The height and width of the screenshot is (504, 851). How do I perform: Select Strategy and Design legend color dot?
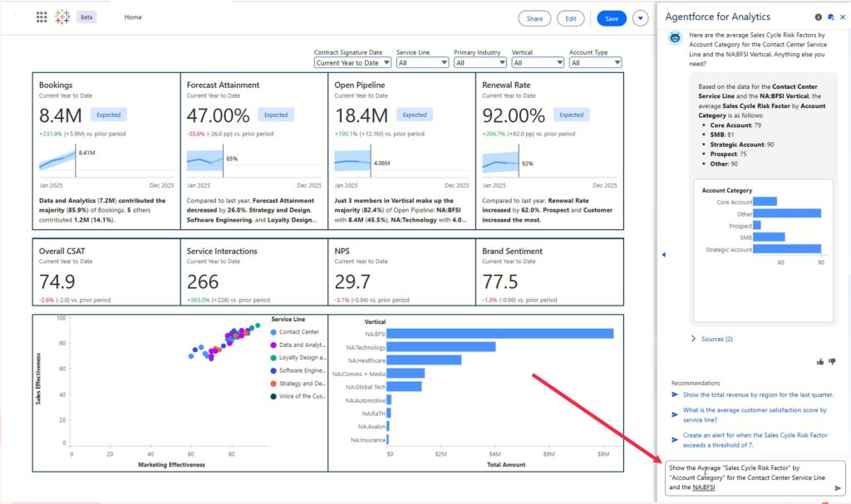coord(273,384)
